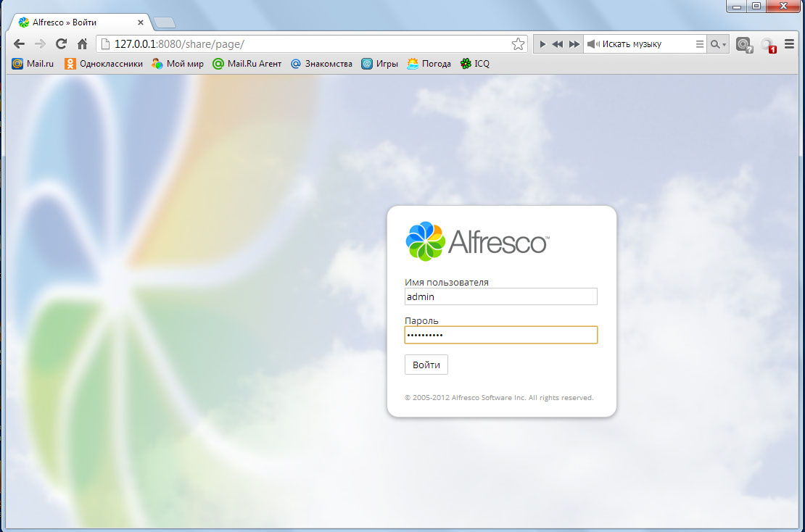Open the Погода bookmark
This screenshot has height=532, width=805.
coord(429,64)
